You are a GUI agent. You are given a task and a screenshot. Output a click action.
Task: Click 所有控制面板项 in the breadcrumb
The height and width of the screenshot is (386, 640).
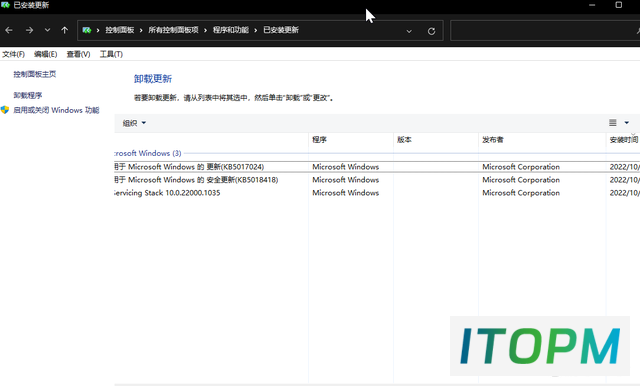coord(173,30)
